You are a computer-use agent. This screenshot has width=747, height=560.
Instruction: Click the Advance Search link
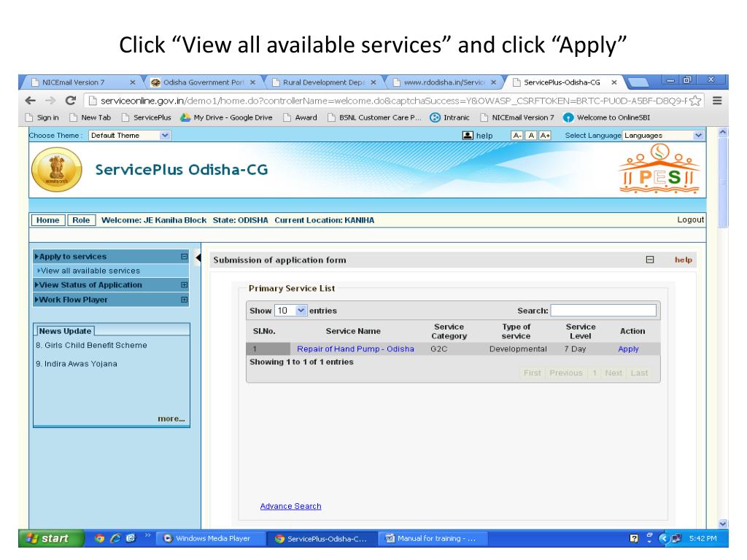[x=290, y=506]
